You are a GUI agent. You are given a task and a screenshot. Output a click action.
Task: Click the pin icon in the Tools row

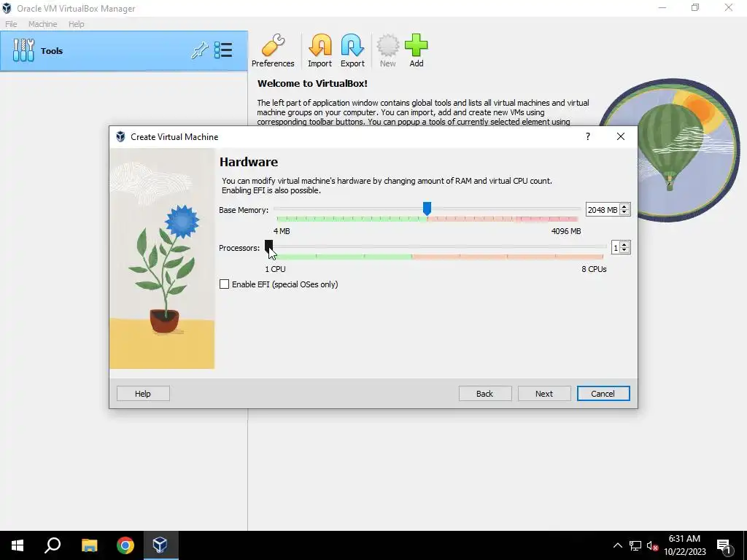[199, 50]
